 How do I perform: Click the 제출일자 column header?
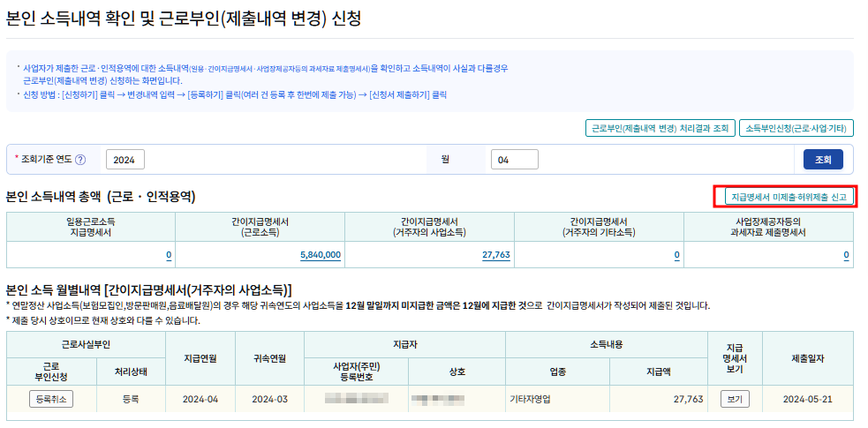tap(808, 358)
